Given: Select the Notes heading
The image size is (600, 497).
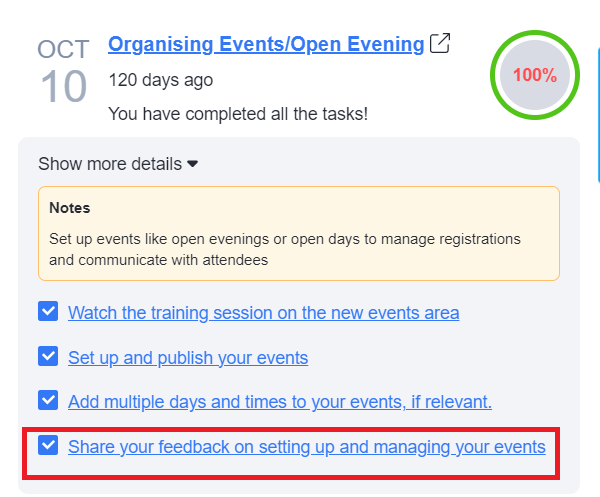Looking at the screenshot, I should coord(70,209).
